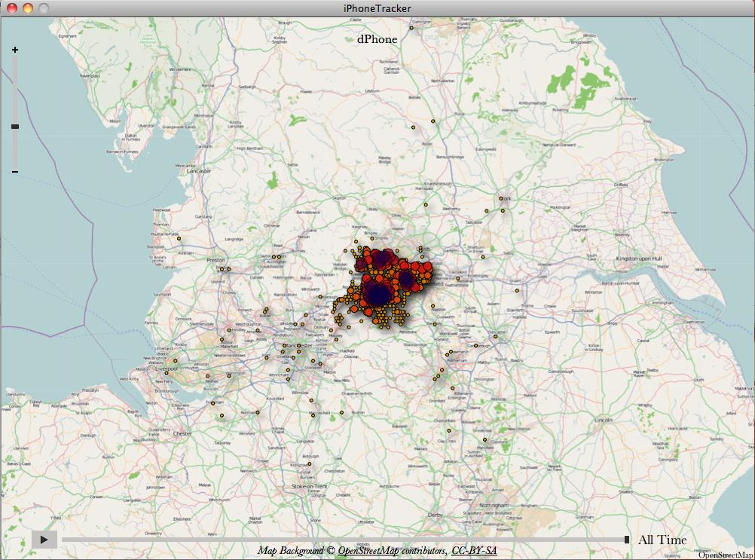The width and height of the screenshot is (755, 560).
Task: Zoom out with the minus icon
Action: (x=15, y=172)
